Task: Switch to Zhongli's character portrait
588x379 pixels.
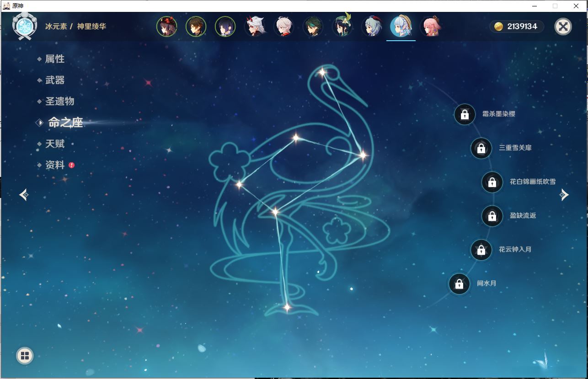Action: click(x=196, y=27)
